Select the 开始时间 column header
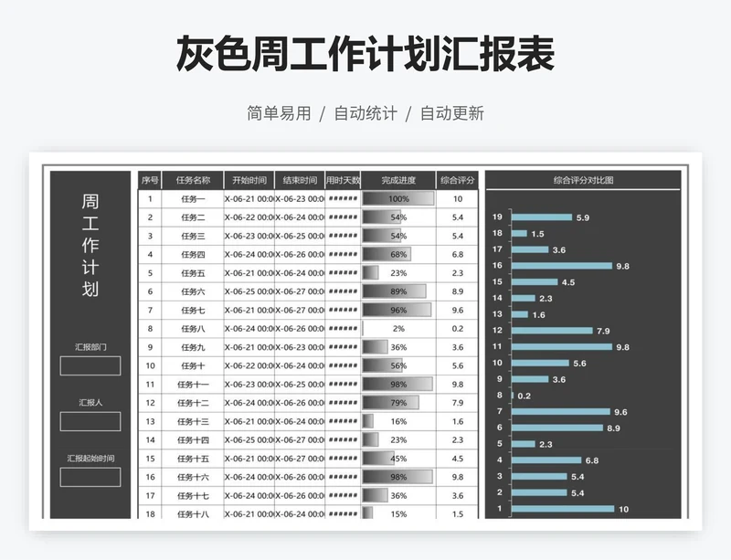 (249, 181)
